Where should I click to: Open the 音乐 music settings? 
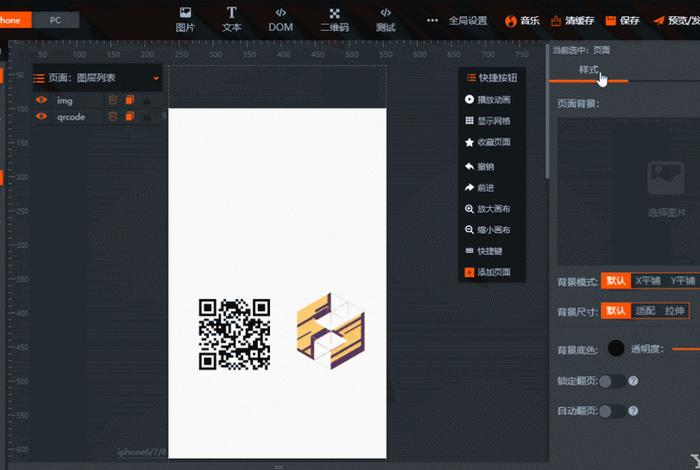pyautogui.click(x=522, y=21)
